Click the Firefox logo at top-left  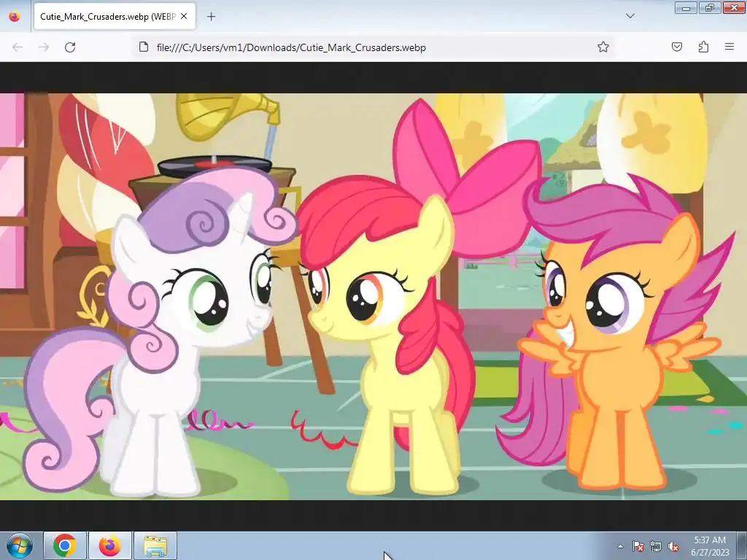(x=15, y=17)
